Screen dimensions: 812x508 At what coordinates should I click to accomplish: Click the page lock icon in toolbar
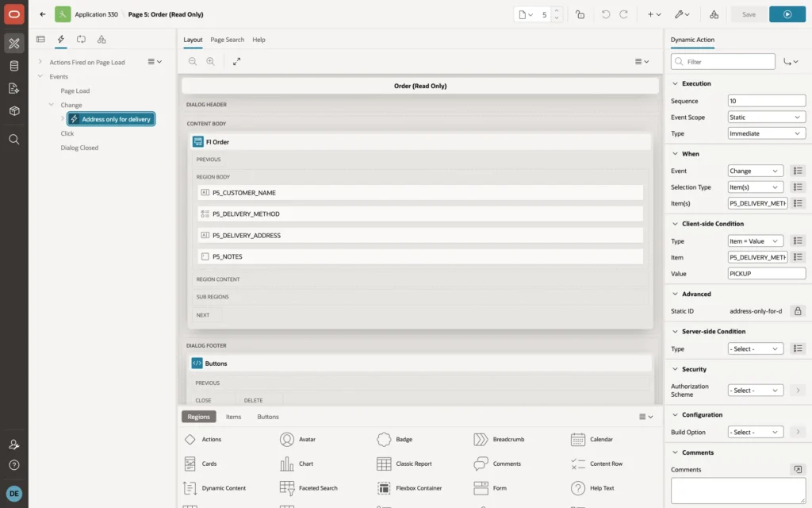click(580, 14)
